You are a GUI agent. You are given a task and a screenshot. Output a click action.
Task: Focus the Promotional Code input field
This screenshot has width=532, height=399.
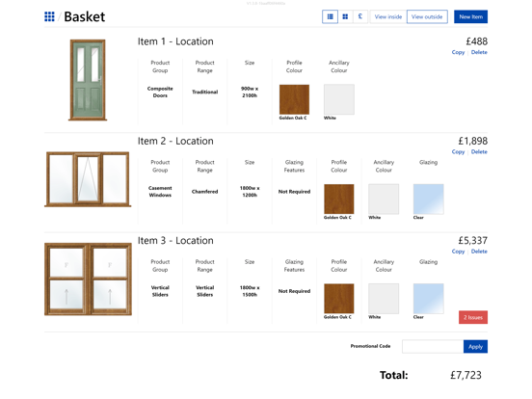coord(433,346)
